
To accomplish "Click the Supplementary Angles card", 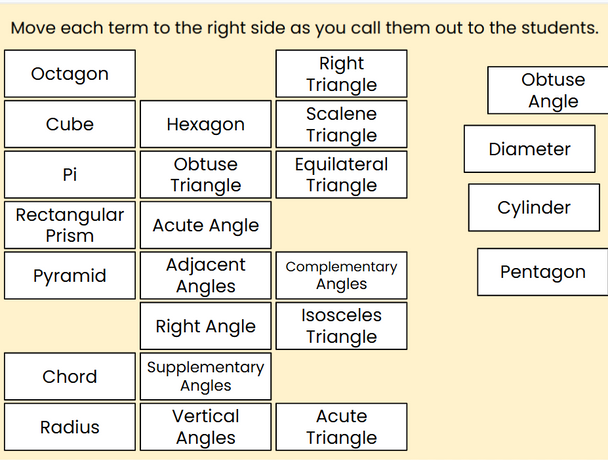I will click(x=206, y=376).
